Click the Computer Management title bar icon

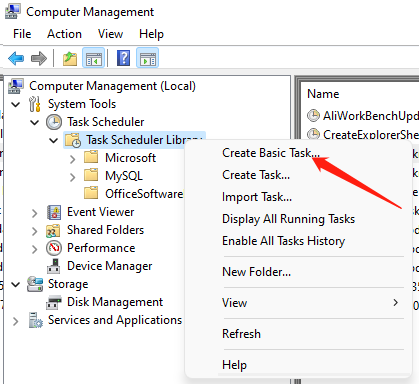point(13,11)
